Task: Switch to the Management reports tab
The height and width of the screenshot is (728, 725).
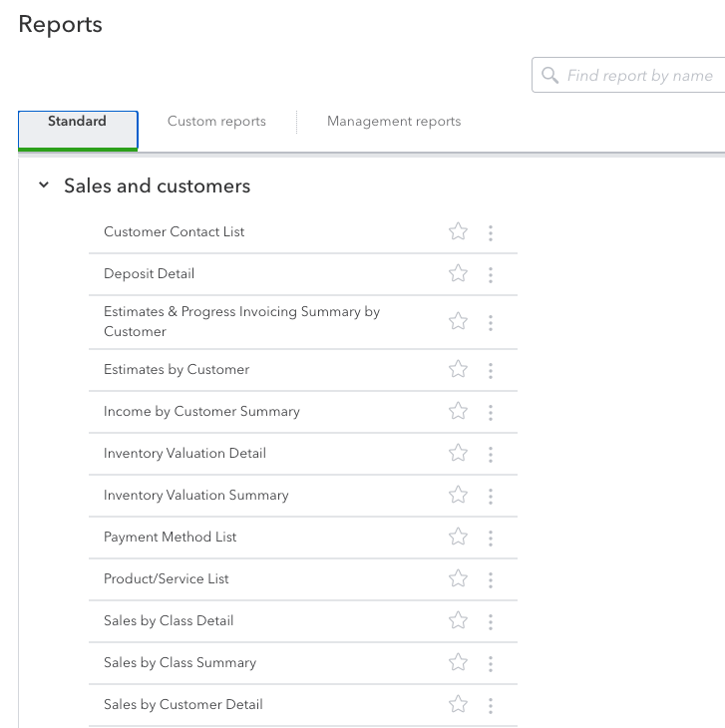Action: point(394,122)
